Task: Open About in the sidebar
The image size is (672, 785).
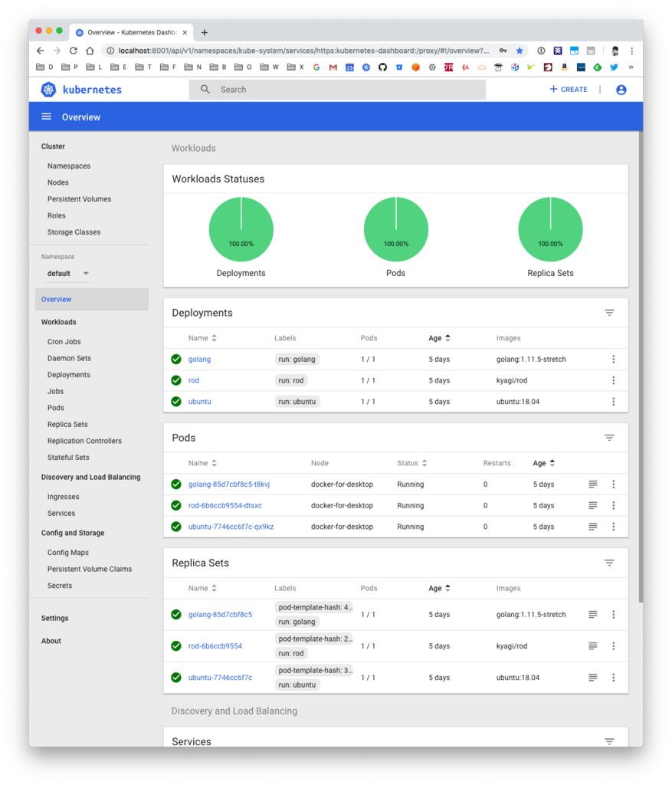Action: 51,640
